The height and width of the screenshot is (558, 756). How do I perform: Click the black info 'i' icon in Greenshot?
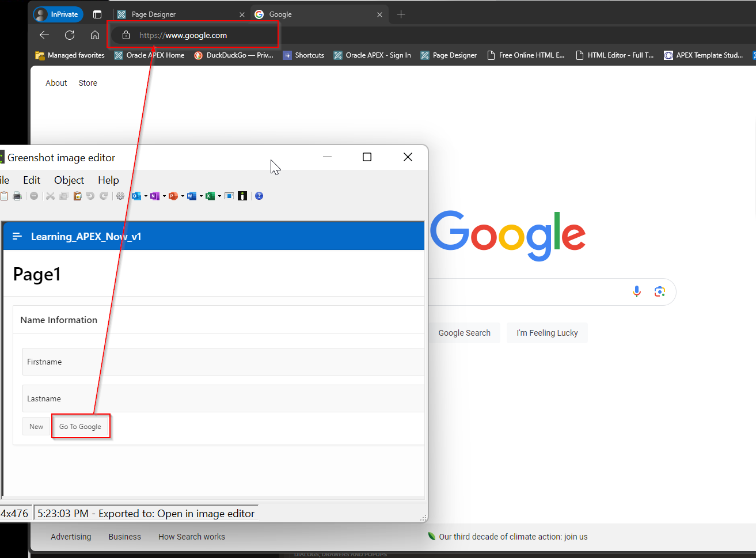click(242, 196)
